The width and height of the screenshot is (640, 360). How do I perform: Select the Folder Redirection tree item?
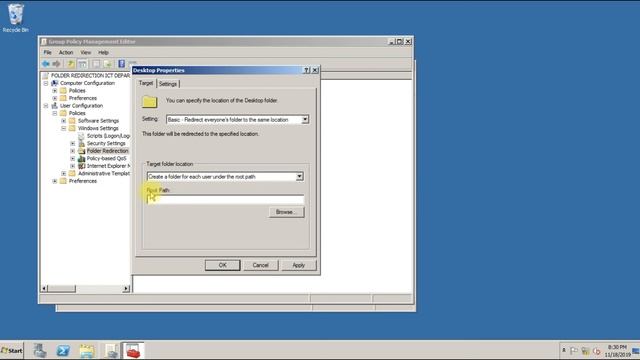107,151
